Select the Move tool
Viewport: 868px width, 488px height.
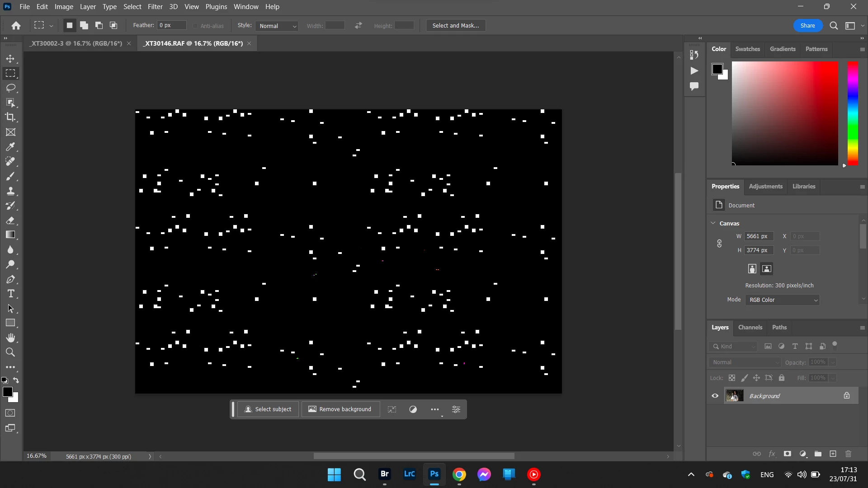[x=10, y=59]
